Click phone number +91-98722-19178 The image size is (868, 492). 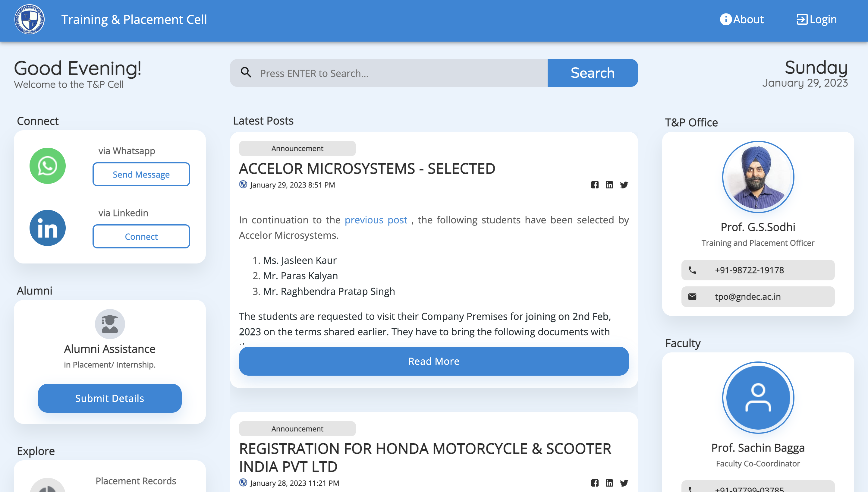coord(758,270)
